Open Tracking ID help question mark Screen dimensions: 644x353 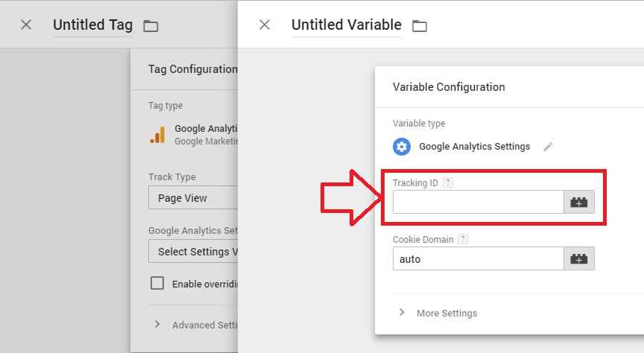(x=449, y=182)
